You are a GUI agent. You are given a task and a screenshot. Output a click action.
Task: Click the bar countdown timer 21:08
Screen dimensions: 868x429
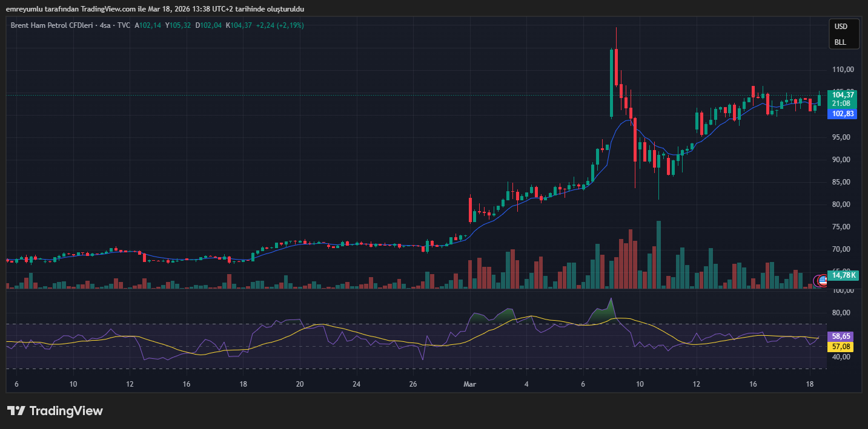[843, 103]
